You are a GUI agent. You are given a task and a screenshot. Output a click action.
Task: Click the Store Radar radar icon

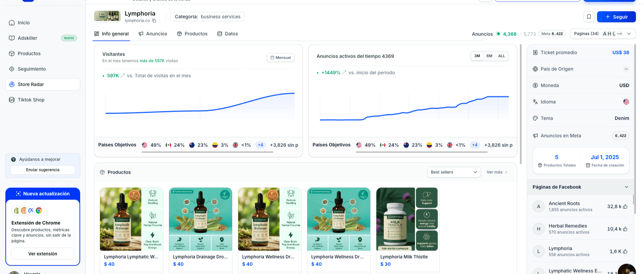pos(12,85)
